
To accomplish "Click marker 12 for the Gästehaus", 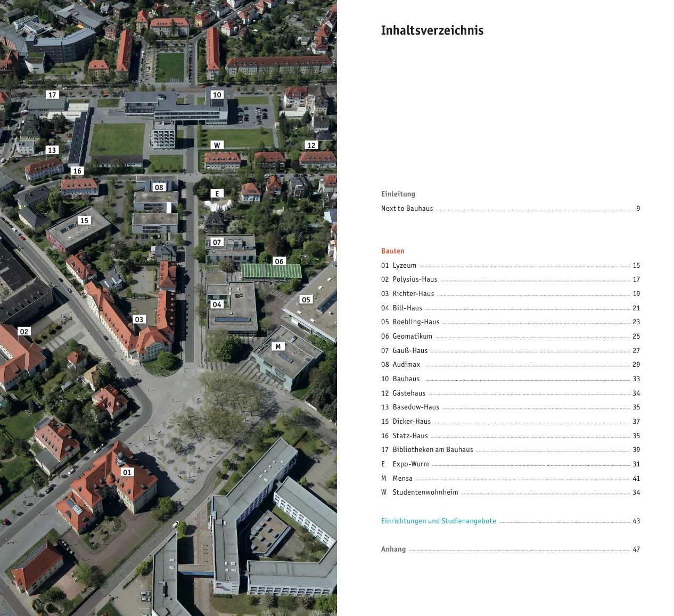I will pos(311,145).
